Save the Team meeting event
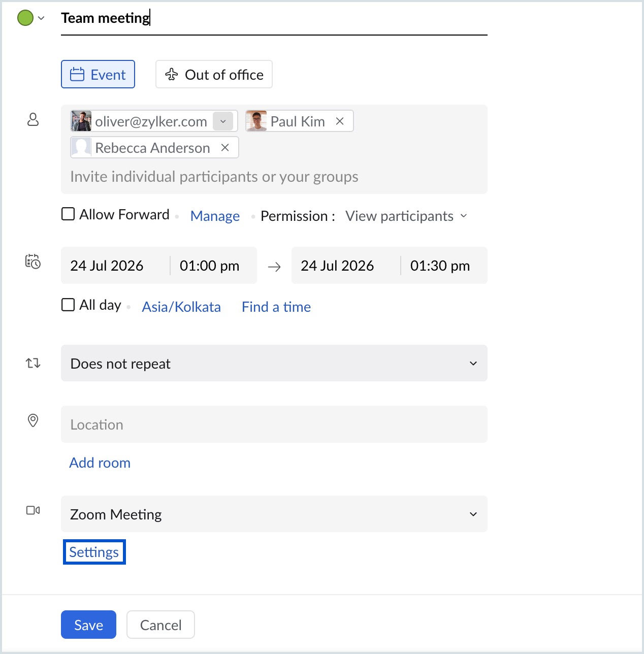The image size is (644, 654). point(88,625)
